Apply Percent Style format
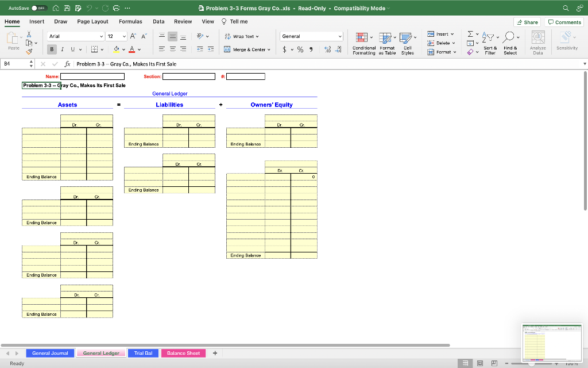The height and width of the screenshot is (368, 588). [300, 49]
